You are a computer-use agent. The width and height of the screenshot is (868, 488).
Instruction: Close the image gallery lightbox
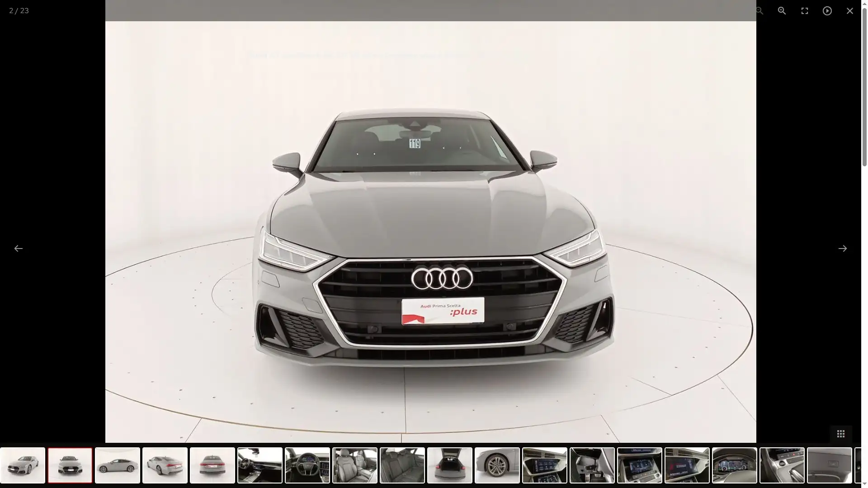point(849,11)
